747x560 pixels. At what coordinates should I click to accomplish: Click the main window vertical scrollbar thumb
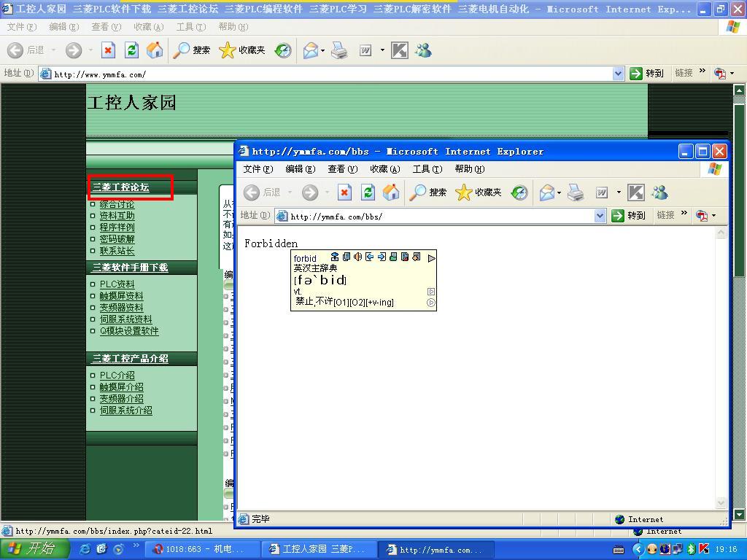(x=739, y=190)
